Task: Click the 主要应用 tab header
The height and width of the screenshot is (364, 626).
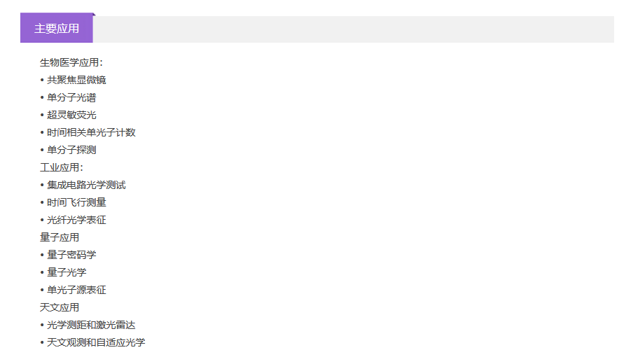Action: tap(57, 29)
